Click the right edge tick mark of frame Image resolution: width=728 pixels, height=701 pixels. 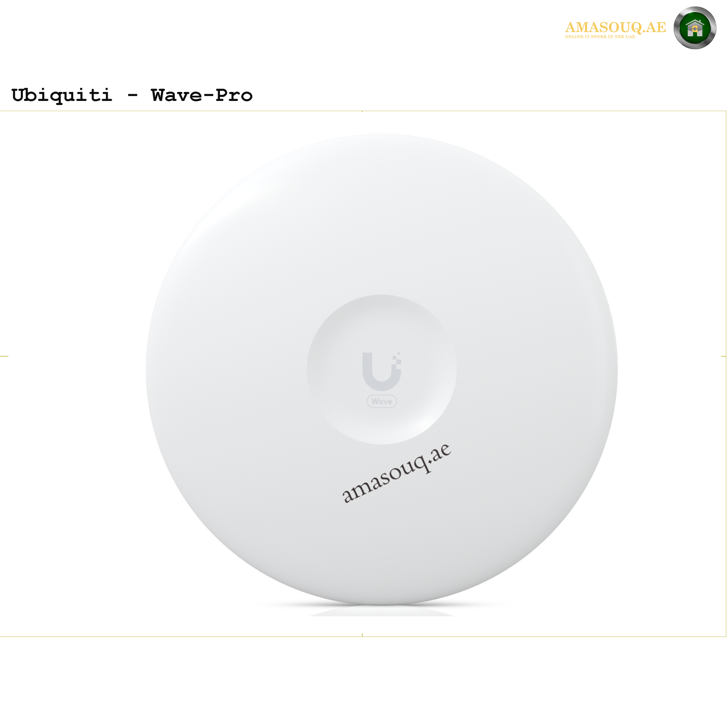(724, 356)
